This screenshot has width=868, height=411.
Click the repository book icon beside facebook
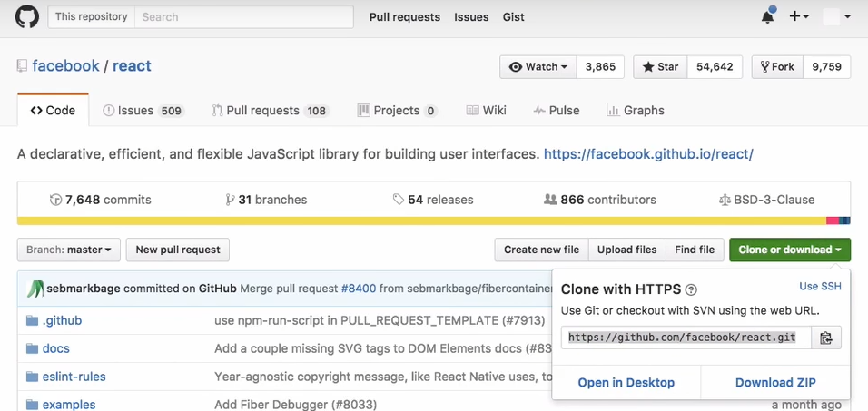[22, 66]
